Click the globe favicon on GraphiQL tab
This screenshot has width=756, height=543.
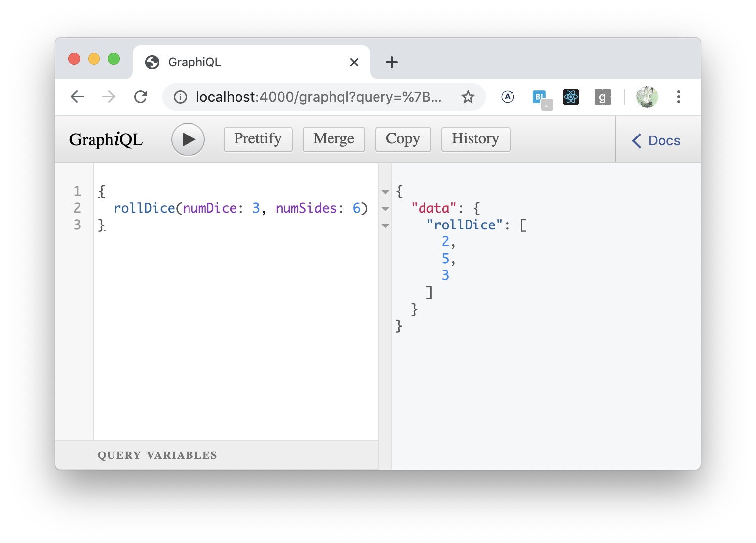click(152, 62)
